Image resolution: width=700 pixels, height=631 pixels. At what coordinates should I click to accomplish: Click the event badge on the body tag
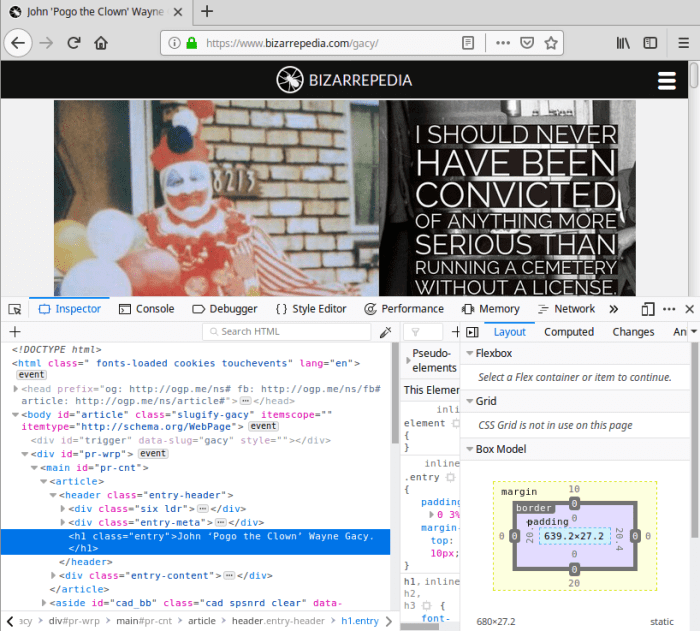coord(264,426)
